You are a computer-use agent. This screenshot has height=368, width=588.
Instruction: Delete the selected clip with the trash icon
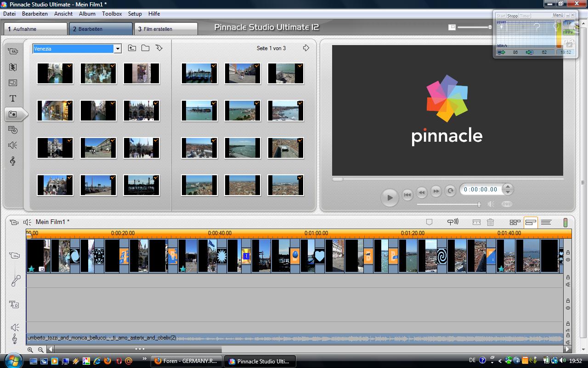pyautogui.click(x=490, y=222)
